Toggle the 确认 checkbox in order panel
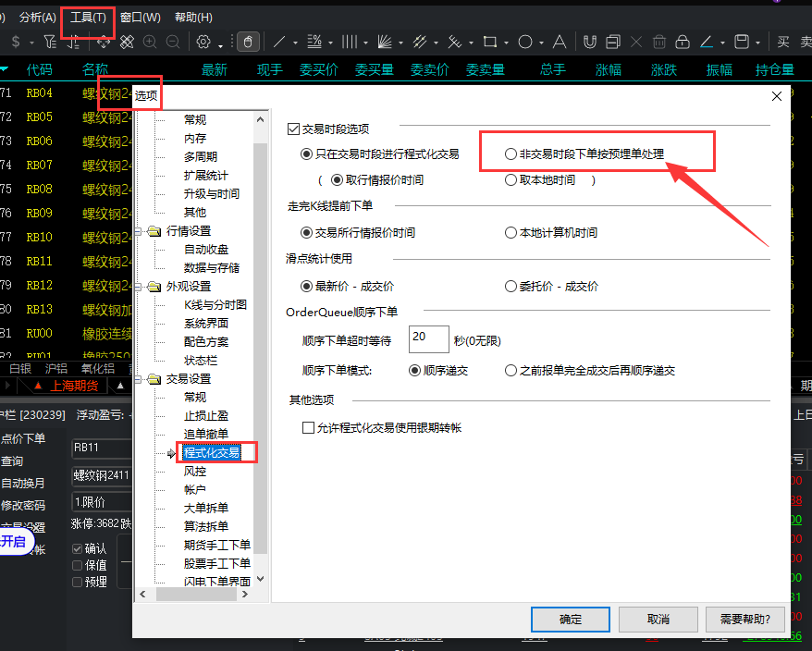This screenshot has height=651, width=812. click(x=77, y=548)
